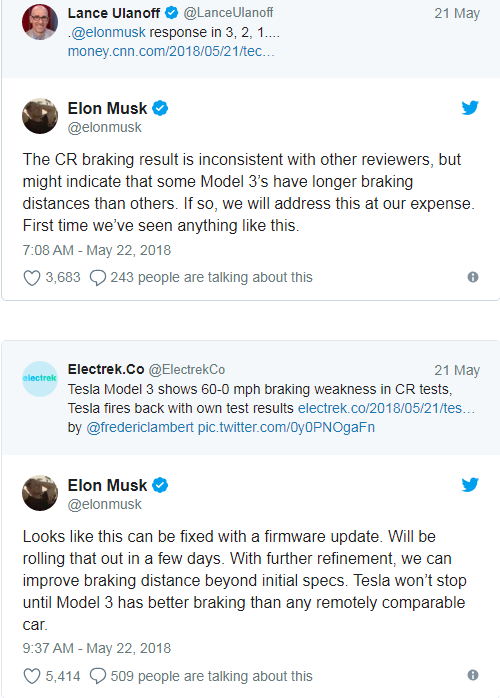Open 9:37 AM - May 22, 2018 timestamp
This screenshot has height=698, width=500.
tap(97, 648)
